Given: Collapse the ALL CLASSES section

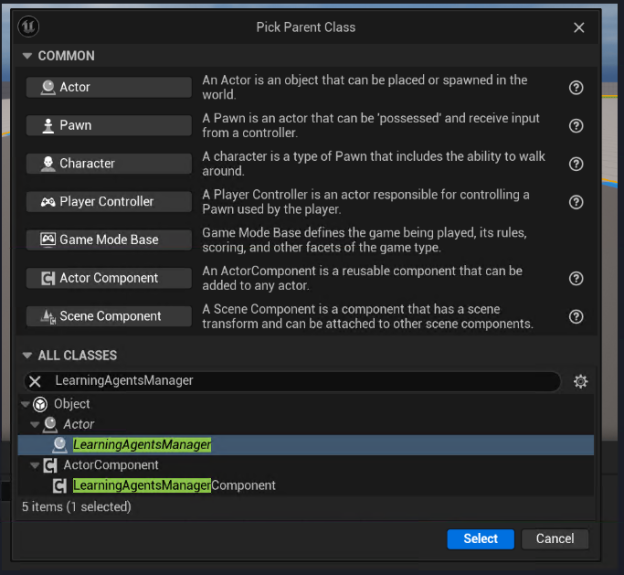Looking at the screenshot, I should pos(27,355).
